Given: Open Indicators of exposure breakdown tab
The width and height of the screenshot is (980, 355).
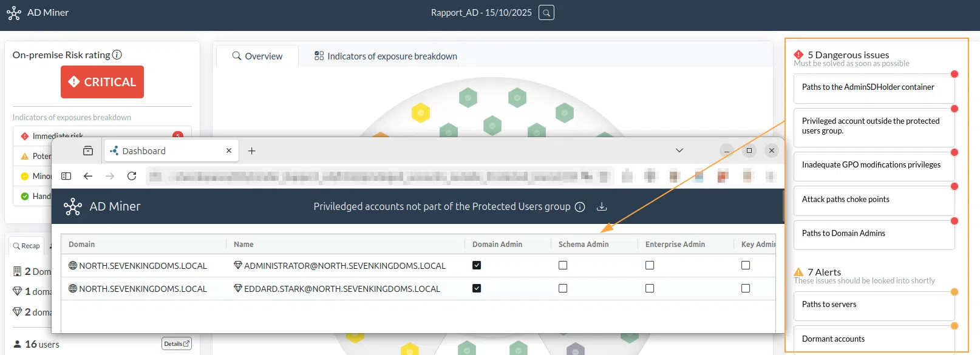Looking at the screenshot, I should 386,56.
